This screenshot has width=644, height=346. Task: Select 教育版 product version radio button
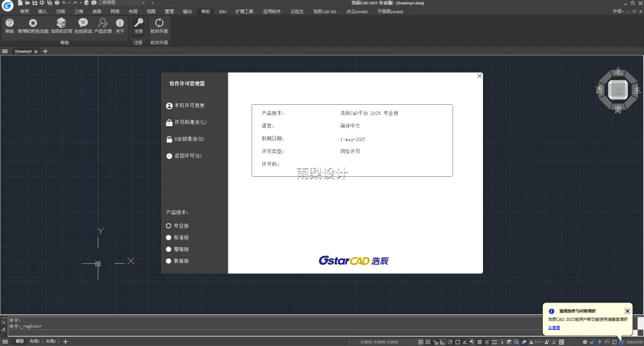point(168,261)
